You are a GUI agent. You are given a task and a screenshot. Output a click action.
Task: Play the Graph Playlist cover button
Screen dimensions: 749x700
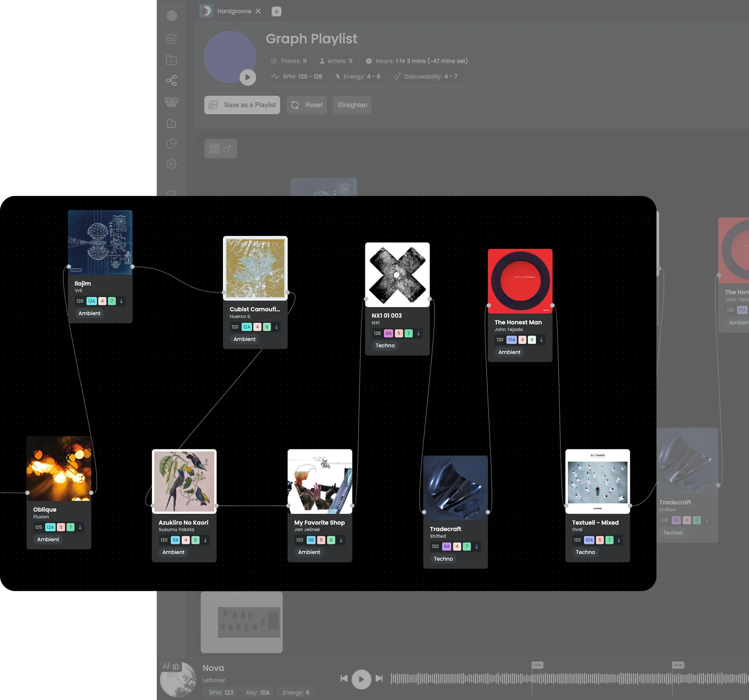[247, 77]
